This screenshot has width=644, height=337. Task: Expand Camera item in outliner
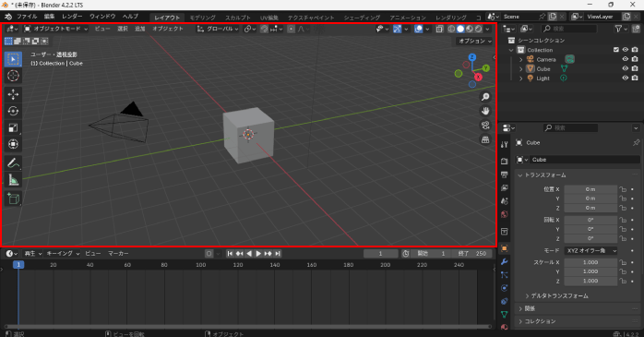point(521,60)
